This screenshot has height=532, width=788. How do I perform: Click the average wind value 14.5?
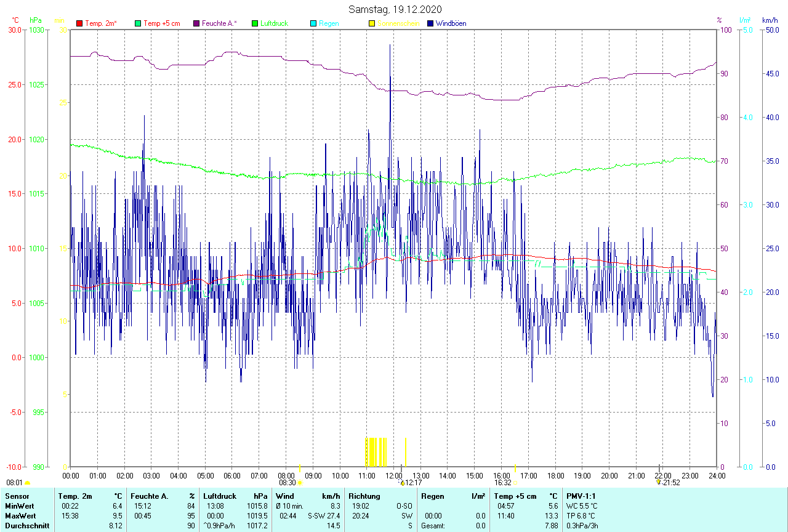[x=334, y=526]
